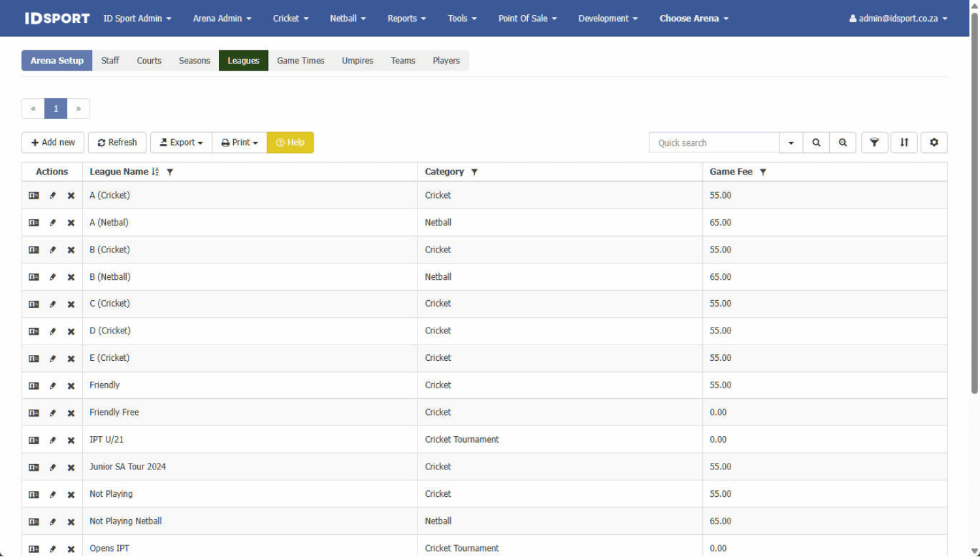Click the Add new button

53,143
